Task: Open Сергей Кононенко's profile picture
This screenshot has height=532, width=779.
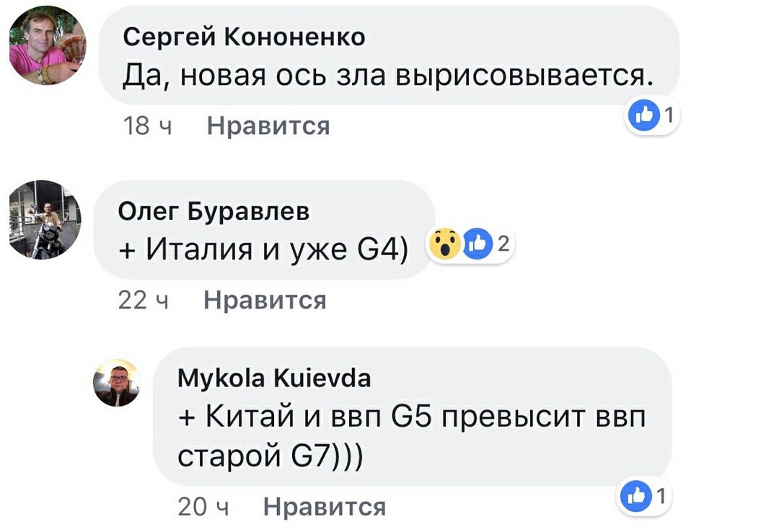Action: [x=48, y=46]
